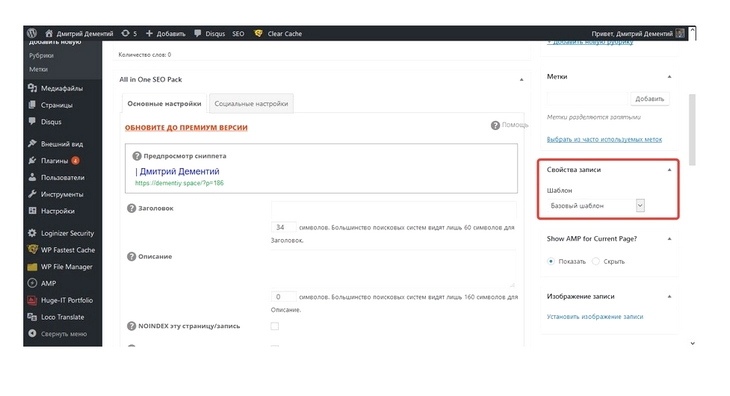Select the Показать AMP radio button
The image size is (730, 396).
(551, 261)
